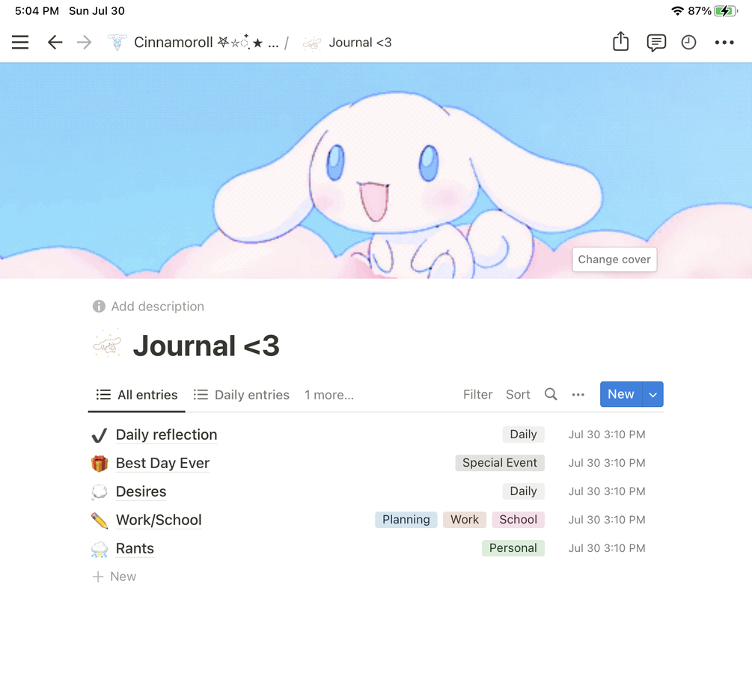Expand the '1 more...' views list
752x700 pixels.
click(329, 395)
